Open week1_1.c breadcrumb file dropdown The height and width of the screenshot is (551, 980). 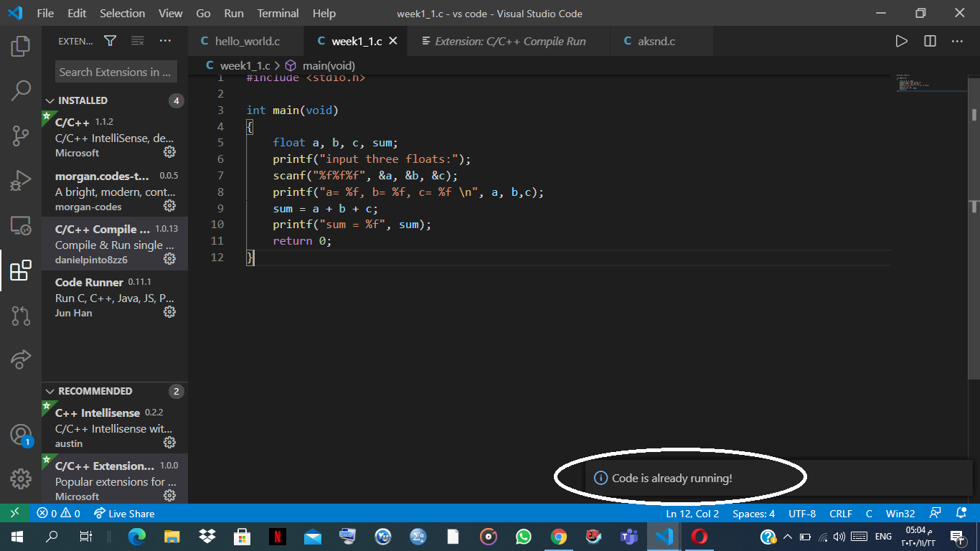pos(238,65)
